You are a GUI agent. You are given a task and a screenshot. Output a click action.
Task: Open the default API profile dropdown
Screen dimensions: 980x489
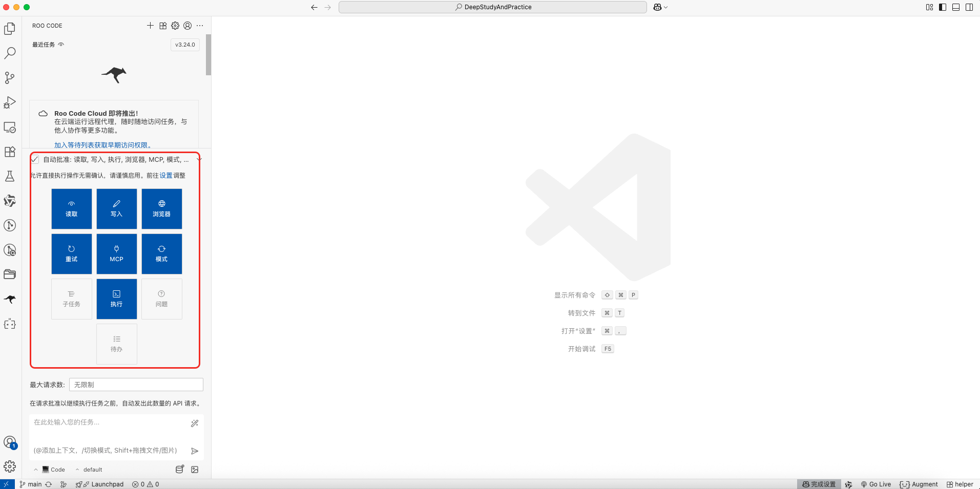[x=89, y=470]
